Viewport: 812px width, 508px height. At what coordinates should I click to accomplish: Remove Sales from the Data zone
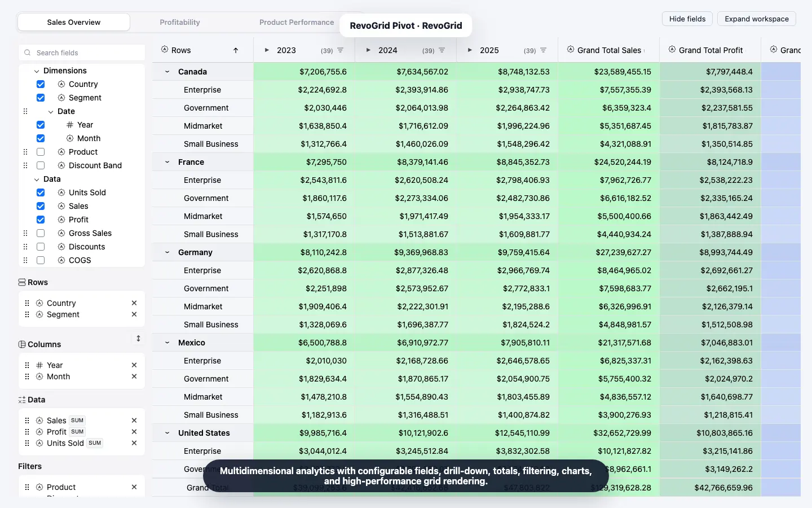click(134, 421)
